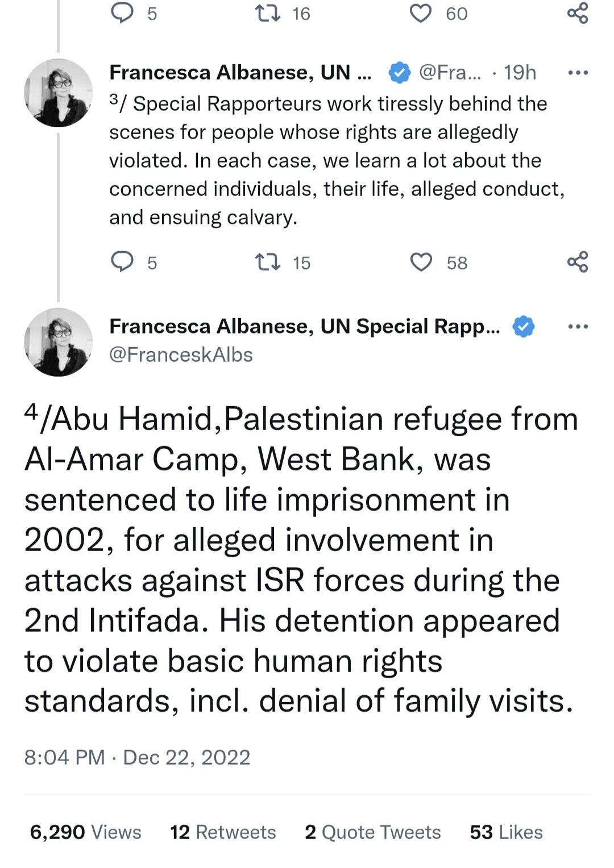Screen dimensions: 614x868
Task: Retweet the 3/ Special Rapporteurs tweet
Action: 267,262
